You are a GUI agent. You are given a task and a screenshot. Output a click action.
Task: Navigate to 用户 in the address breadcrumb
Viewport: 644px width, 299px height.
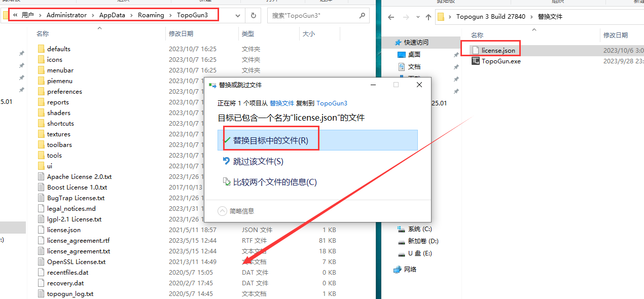click(x=28, y=15)
